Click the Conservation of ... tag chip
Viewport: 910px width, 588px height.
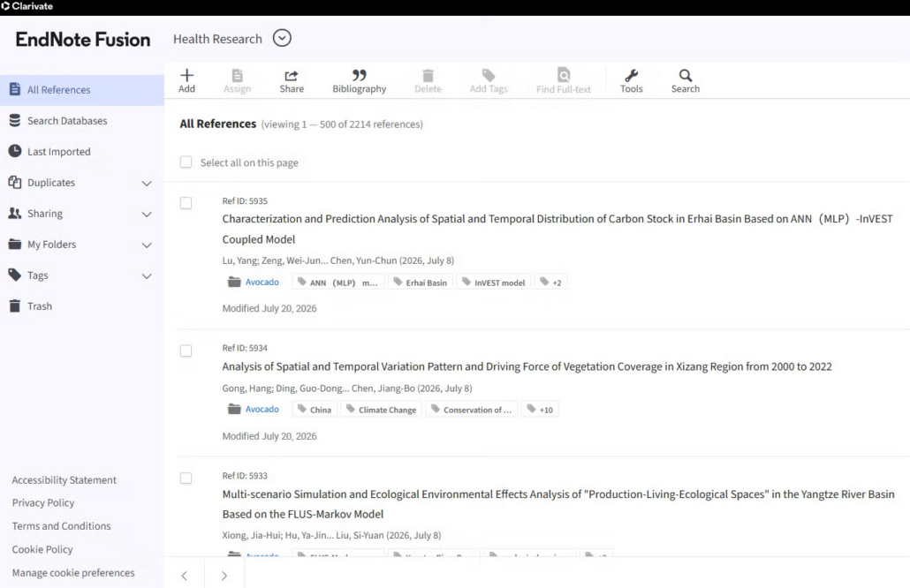click(471, 410)
